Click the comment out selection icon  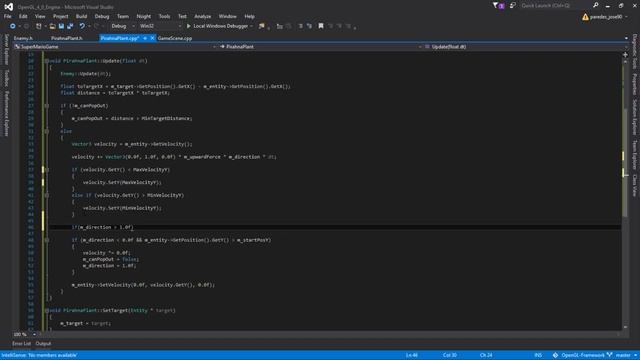point(301,26)
